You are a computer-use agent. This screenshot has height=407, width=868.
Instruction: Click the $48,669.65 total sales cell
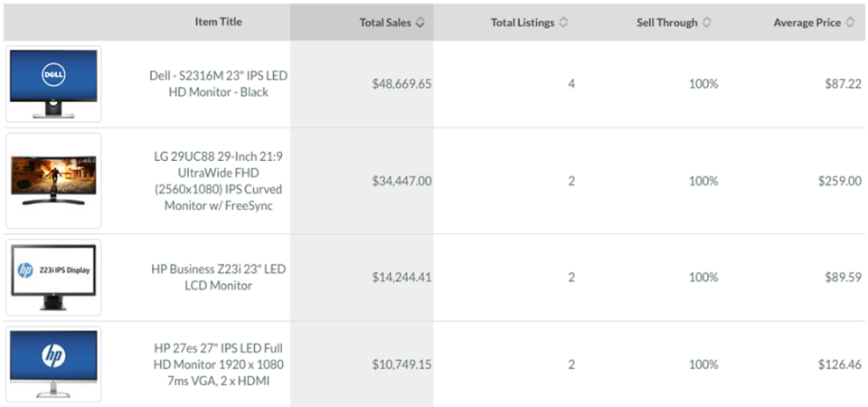401,84
